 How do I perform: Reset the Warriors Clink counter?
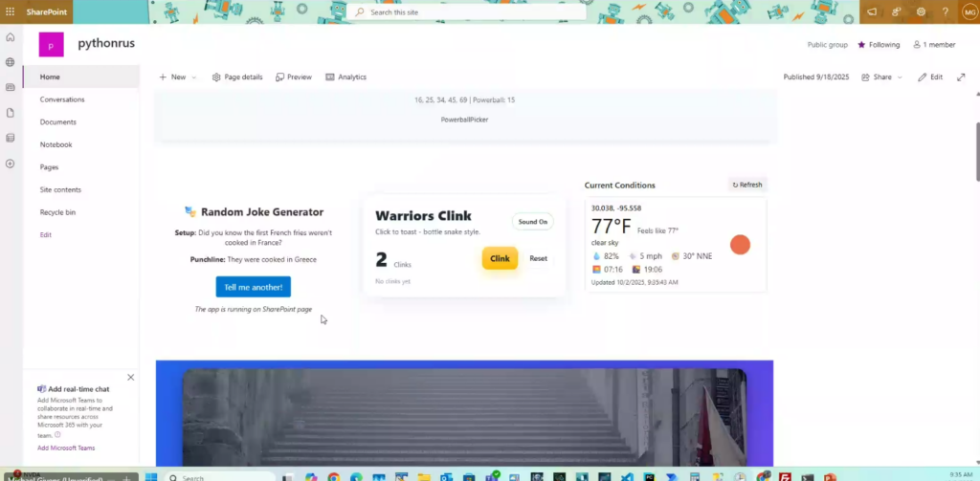pyautogui.click(x=538, y=258)
